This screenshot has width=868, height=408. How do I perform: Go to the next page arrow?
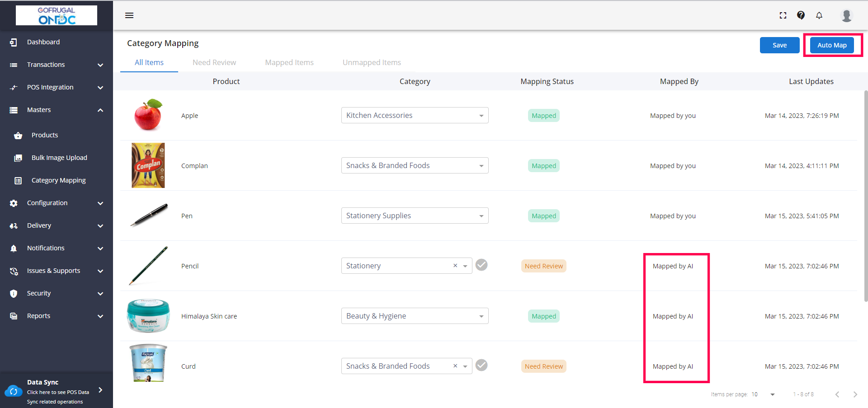click(855, 394)
